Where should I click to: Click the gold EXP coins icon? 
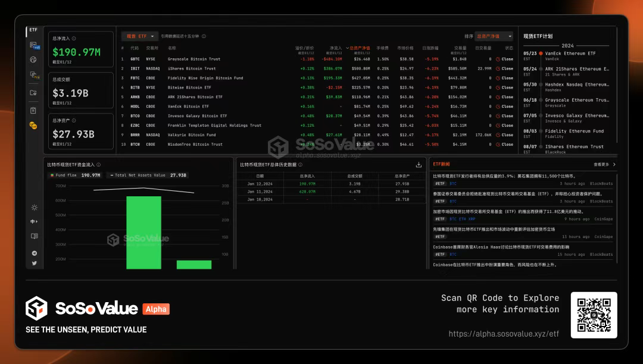tap(33, 125)
